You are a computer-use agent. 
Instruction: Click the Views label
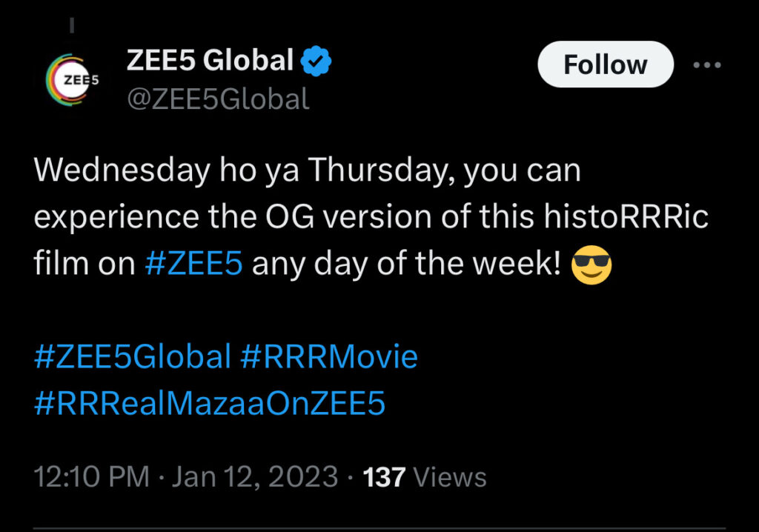(x=449, y=476)
